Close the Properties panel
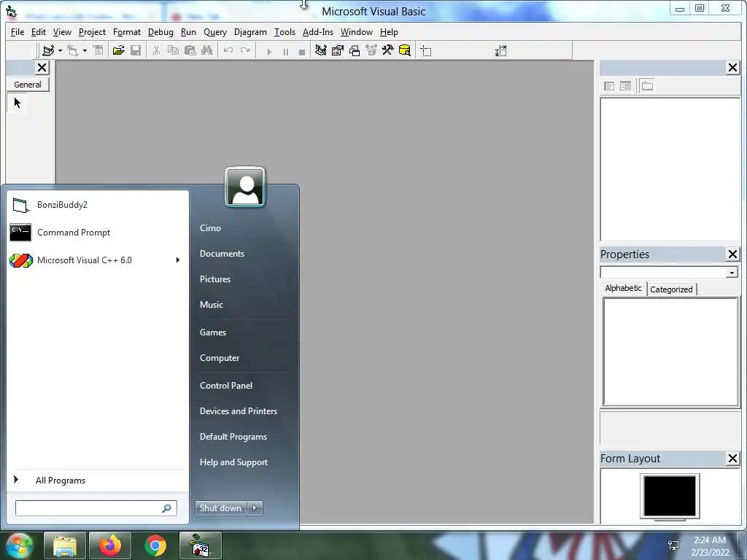The height and width of the screenshot is (560, 747). tap(732, 254)
